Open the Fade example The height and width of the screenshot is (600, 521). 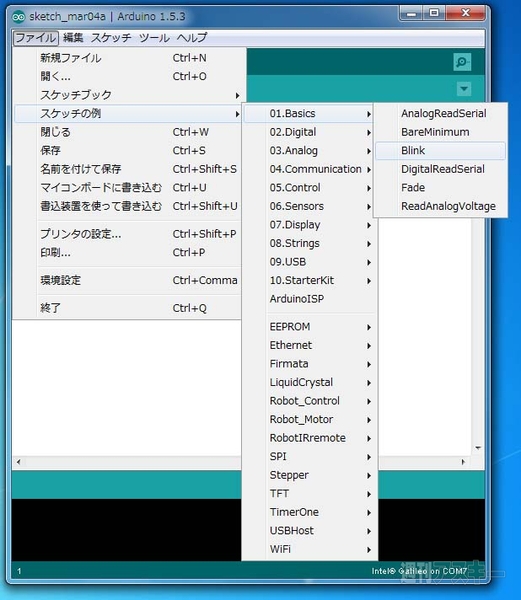[441, 188]
